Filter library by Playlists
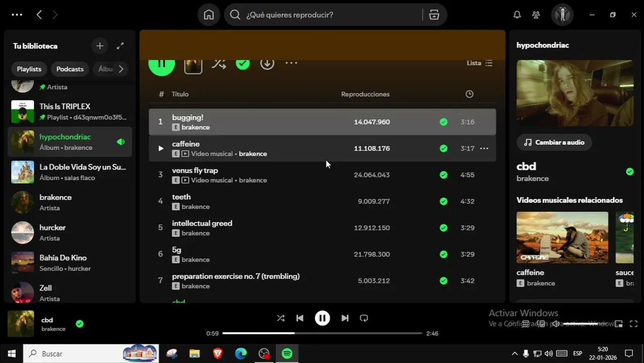This screenshot has height=363, width=644. tap(29, 69)
